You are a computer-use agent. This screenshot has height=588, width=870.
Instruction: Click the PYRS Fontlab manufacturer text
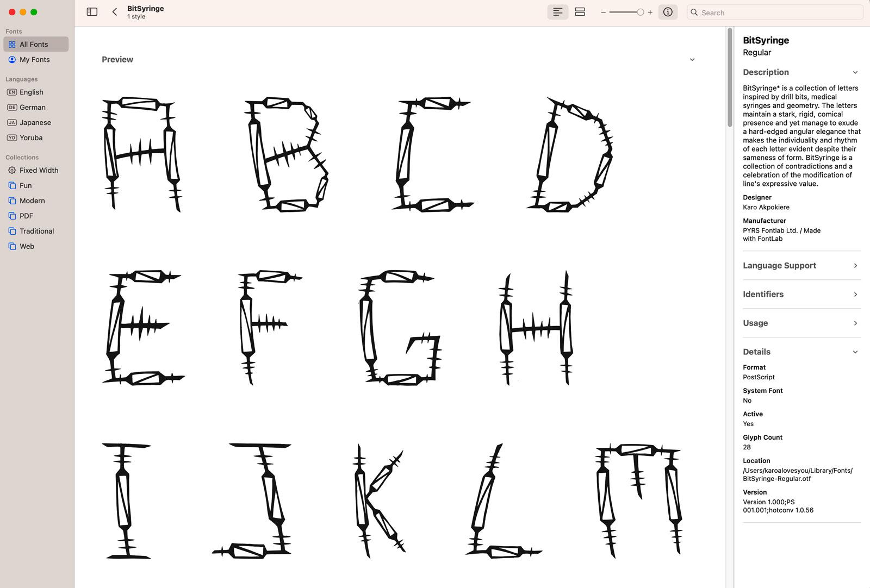pos(781,234)
